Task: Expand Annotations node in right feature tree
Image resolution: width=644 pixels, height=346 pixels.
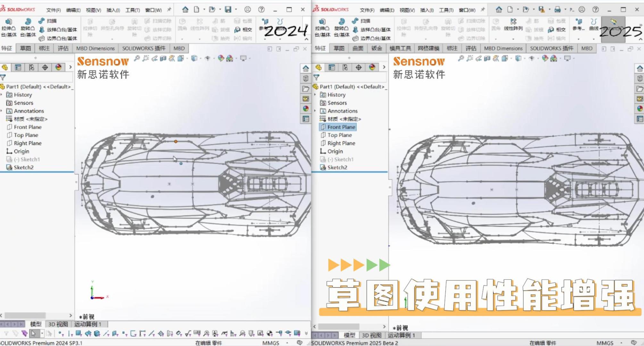Action: pos(315,111)
